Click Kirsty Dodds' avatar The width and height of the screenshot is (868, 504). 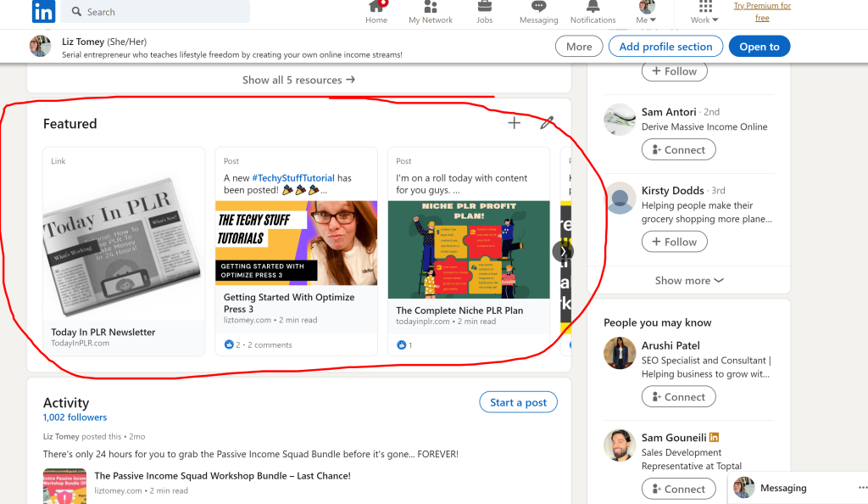[620, 198]
